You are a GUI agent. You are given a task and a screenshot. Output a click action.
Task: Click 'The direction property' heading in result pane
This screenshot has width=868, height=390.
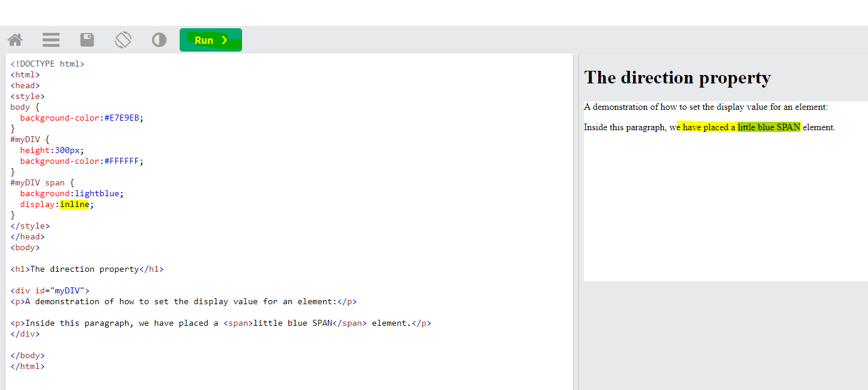point(677,77)
